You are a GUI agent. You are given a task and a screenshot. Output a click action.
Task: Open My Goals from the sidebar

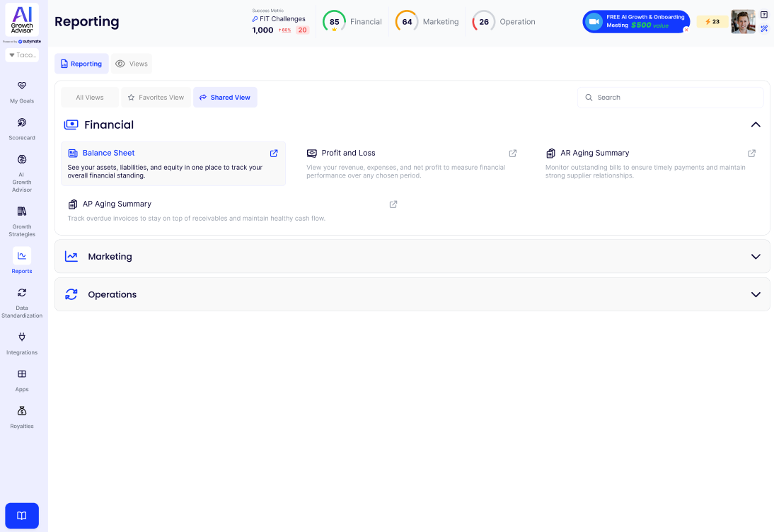pyautogui.click(x=22, y=86)
